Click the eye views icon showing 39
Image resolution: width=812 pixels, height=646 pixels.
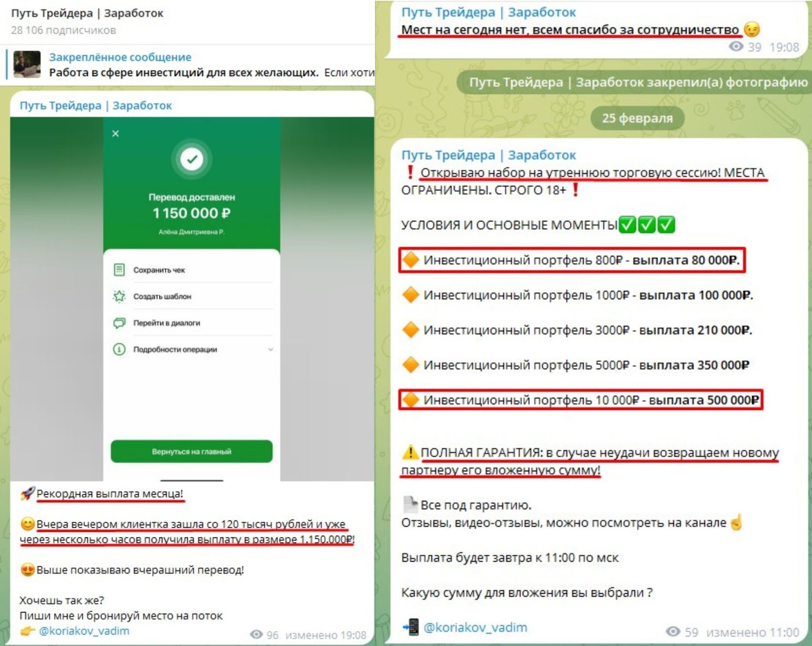[x=736, y=47]
